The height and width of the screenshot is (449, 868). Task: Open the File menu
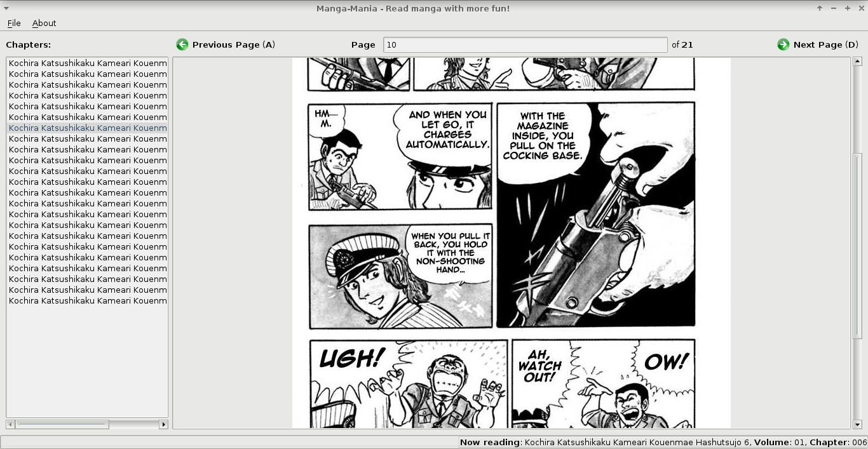tap(14, 23)
